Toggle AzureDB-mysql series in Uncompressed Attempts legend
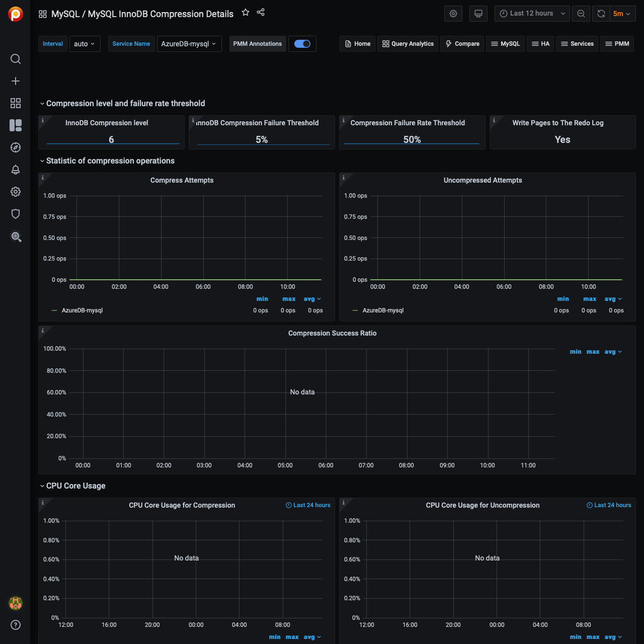Viewport: 644px width, 644px height. tap(383, 310)
